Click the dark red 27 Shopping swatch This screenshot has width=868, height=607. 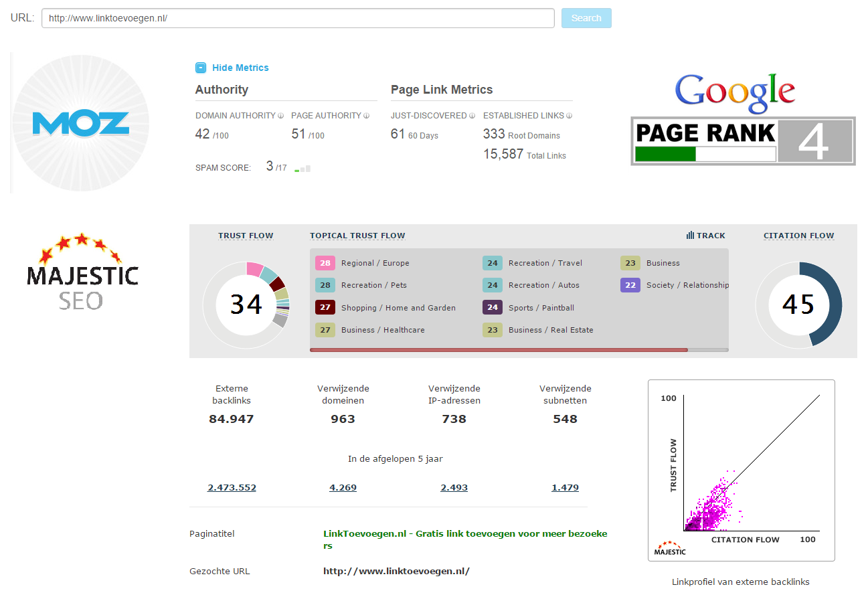[325, 308]
